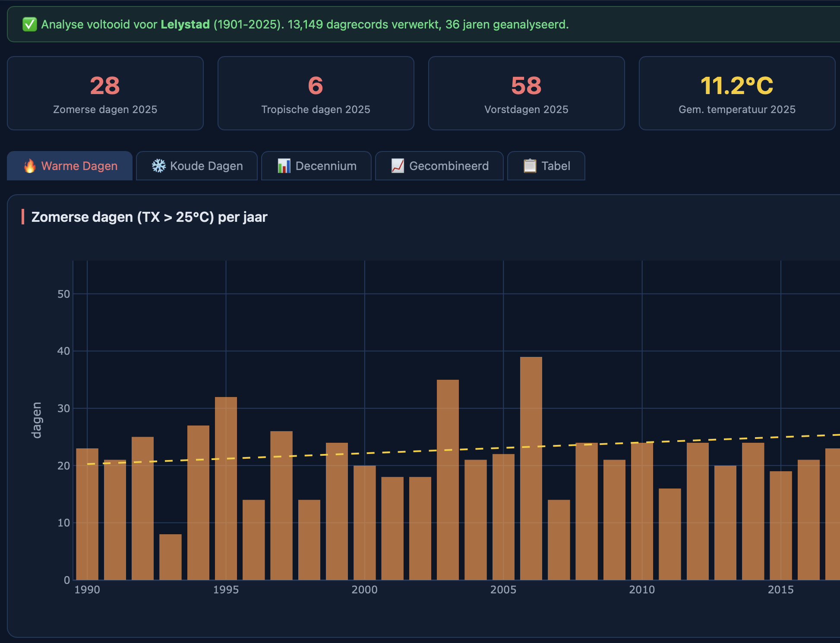Switch to the Decennium tab

coord(326,166)
